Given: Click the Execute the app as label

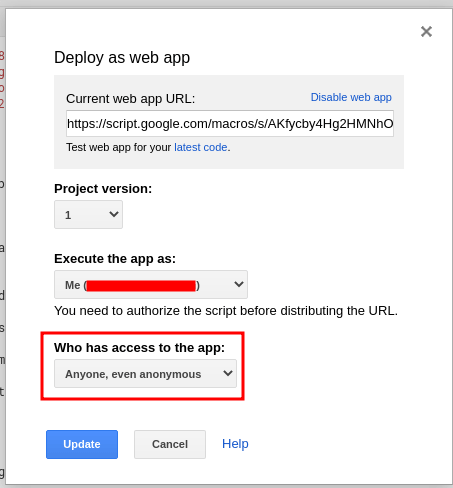Looking at the screenshot, I should (x=115, y=259).
